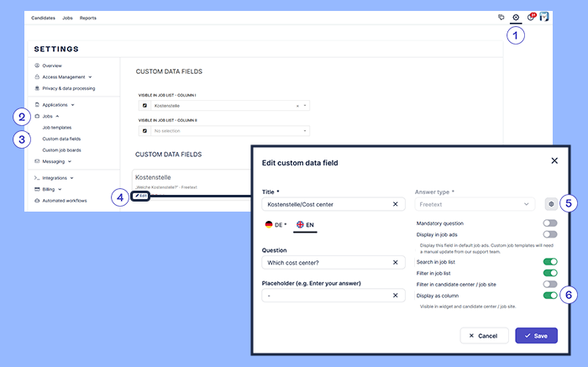The height and width of the screenshot is (367, 588).
Task: Click the Overview sidebar icon
Action: tap(37, 66)
